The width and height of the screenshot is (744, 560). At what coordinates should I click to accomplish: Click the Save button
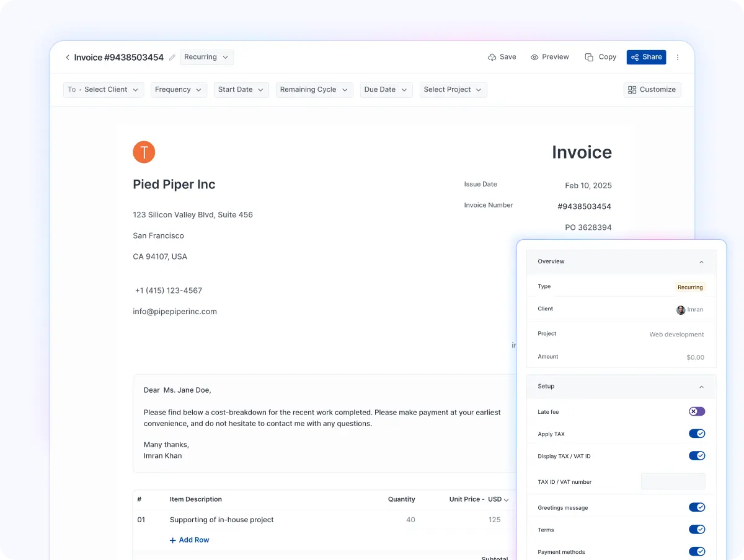tap(502, 57)
